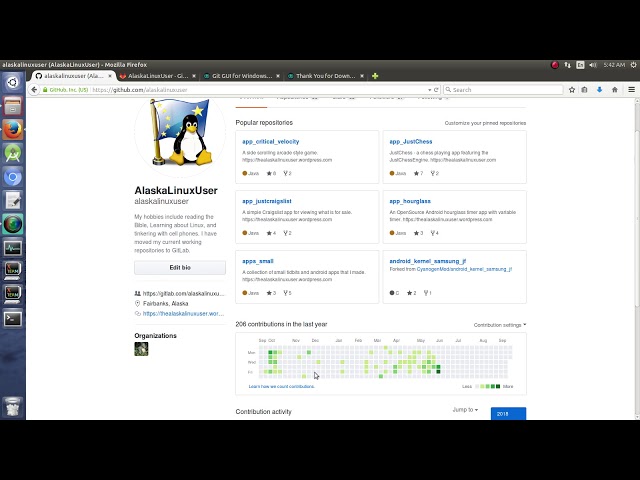Select the alaskalinuxuser GitHub browser tab
This screenshot has height=480, width=640.
73,76
